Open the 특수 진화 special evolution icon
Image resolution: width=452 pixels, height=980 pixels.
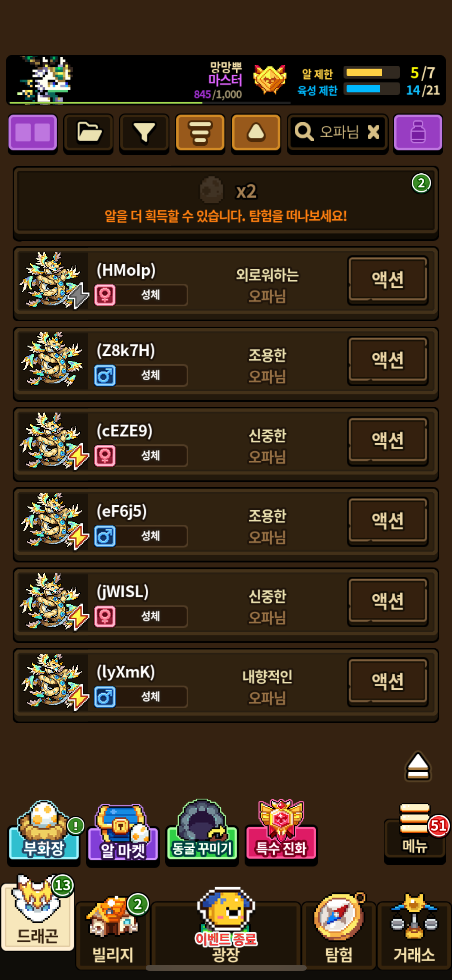click(x=281, y=830)
